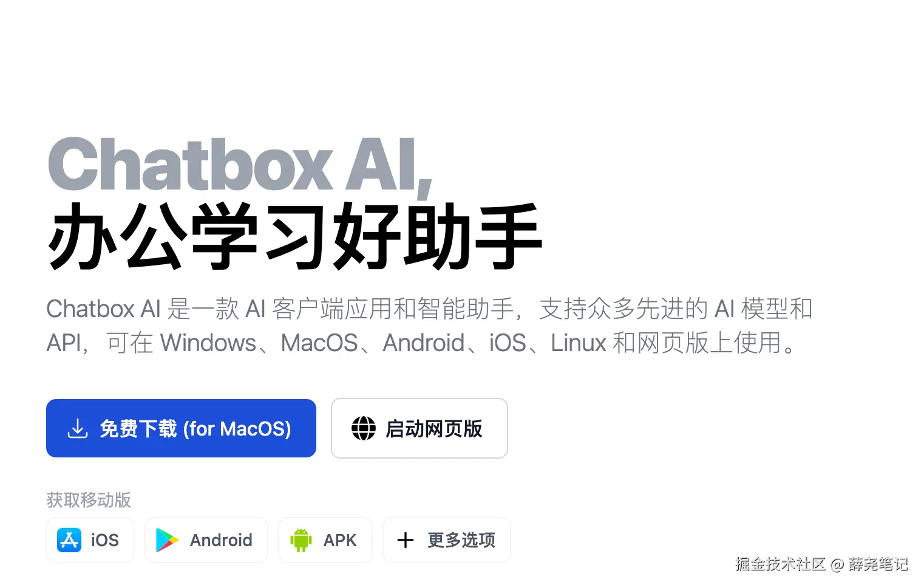Launch the web version via 启动网页版

coord(420,428)
